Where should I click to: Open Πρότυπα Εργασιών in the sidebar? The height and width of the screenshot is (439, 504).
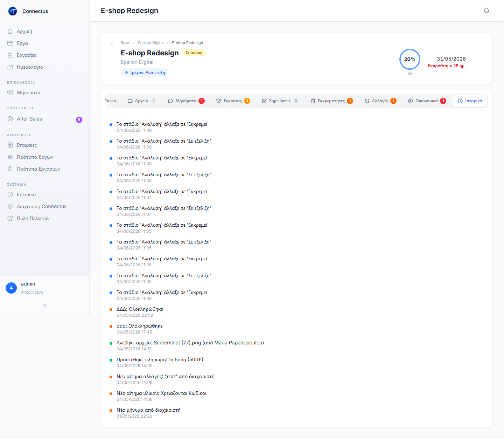click(44, 169)
